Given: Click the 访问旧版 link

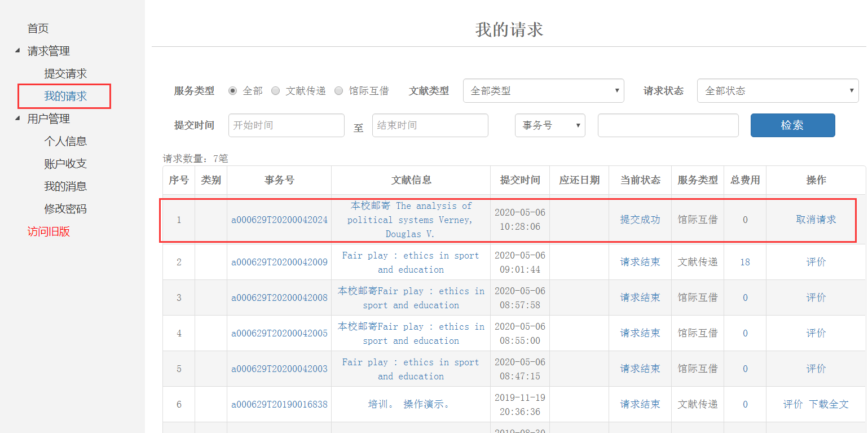Looking at the screenshot, I should [x=49, y=231].
